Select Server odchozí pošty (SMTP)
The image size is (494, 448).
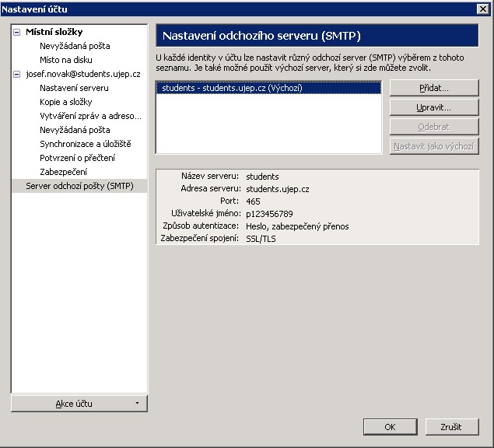click(x=79, y=186)
